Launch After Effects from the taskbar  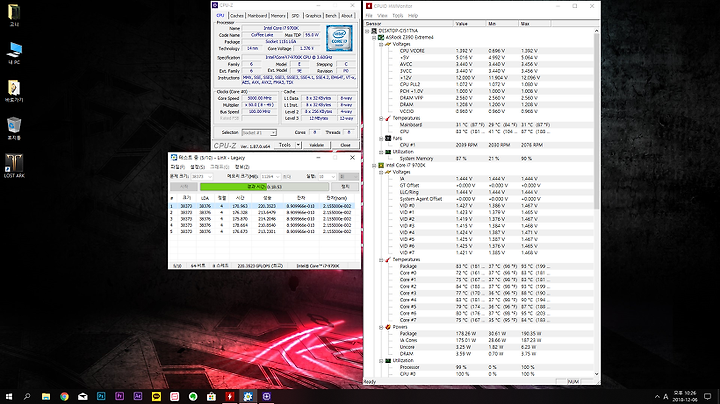[138, 396]
